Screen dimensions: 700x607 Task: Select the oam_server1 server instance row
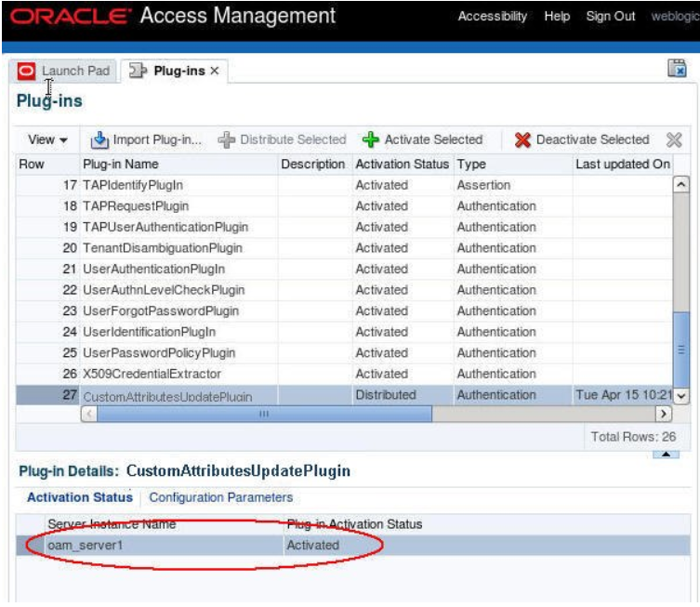(x=353, y=545)
